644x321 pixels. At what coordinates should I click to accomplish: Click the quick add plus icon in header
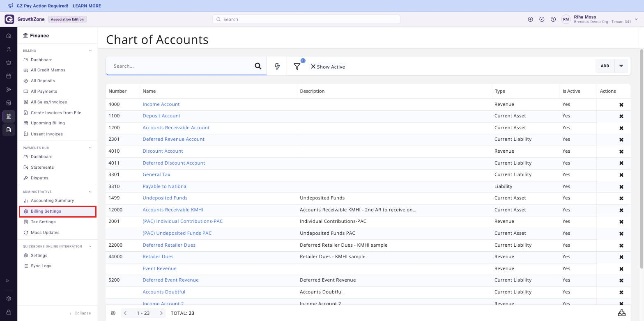[530, 19]
